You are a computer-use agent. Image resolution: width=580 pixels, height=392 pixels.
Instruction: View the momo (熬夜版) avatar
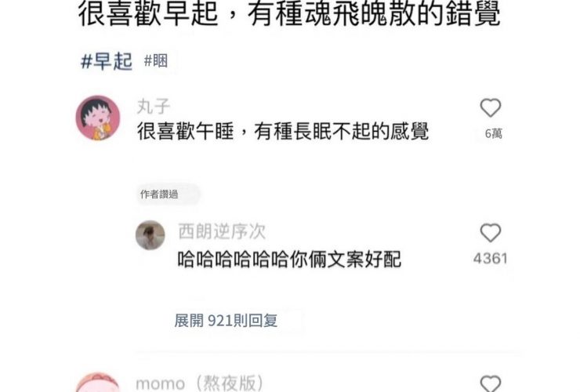pyautogui.click(x=98, y=383)
